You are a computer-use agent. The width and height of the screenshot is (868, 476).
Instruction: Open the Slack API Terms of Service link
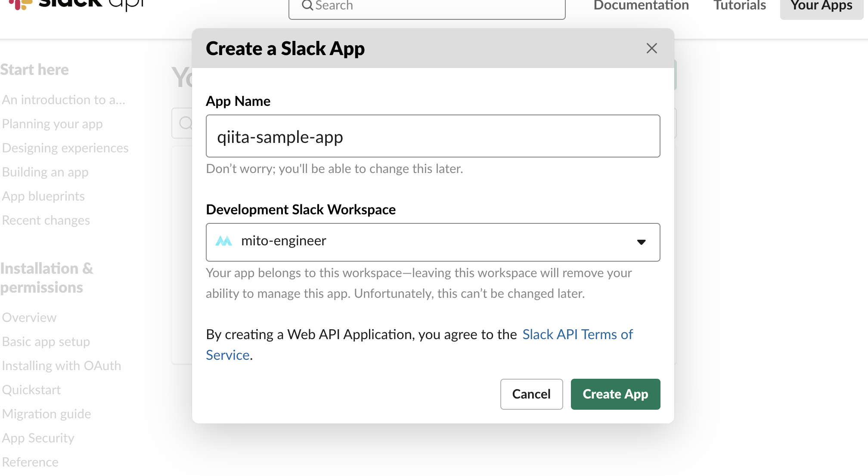pyautogui.click(x=577, y=334)
